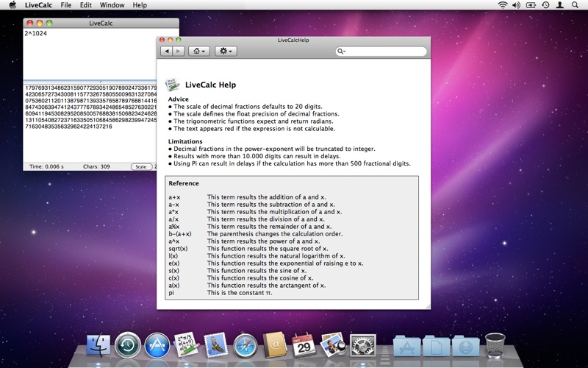
Task: Open the Trash in the Dock
Action: pos(495,344)
